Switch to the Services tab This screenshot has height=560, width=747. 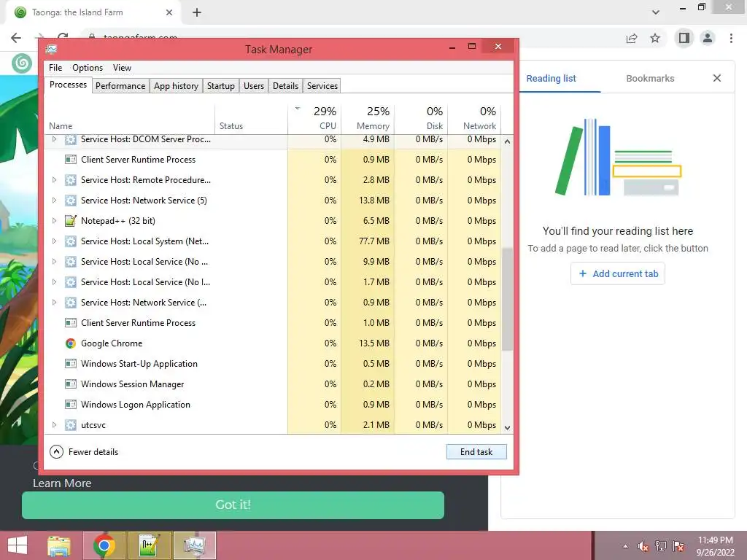(x=322, y=86)
